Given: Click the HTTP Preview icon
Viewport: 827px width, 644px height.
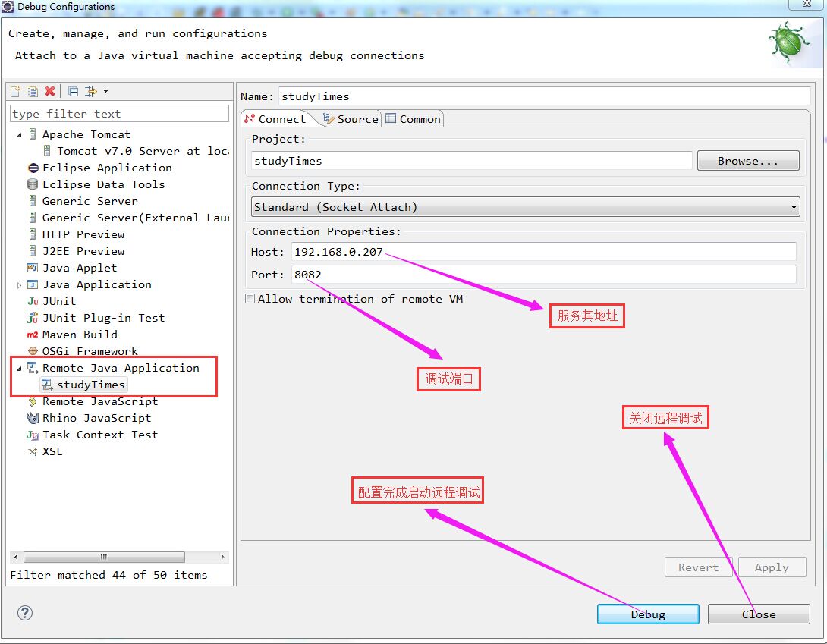Looking at the screenshot, I should (x=33, y=234).
